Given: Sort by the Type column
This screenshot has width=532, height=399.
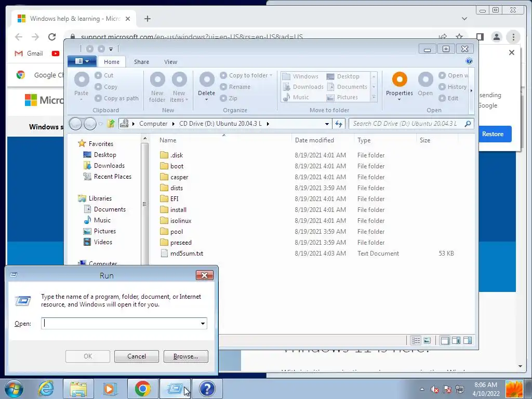Looking at the screenshot, I should pos(364,140).
